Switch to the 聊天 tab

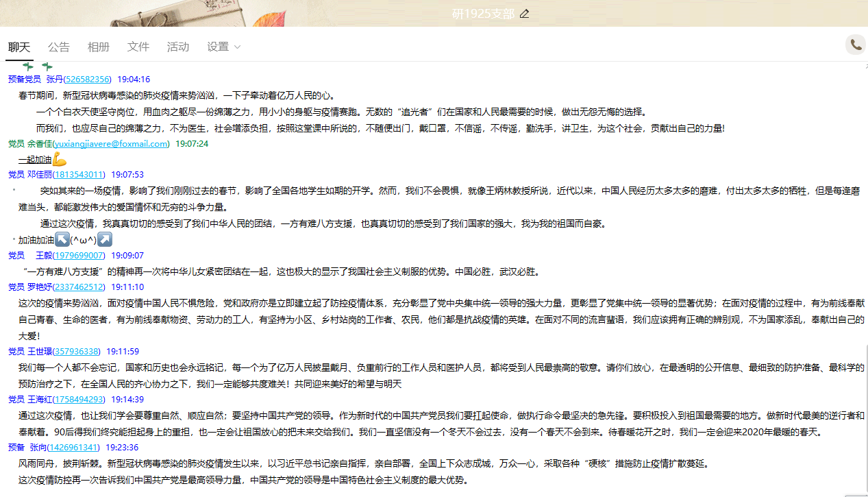coord(19,47)
